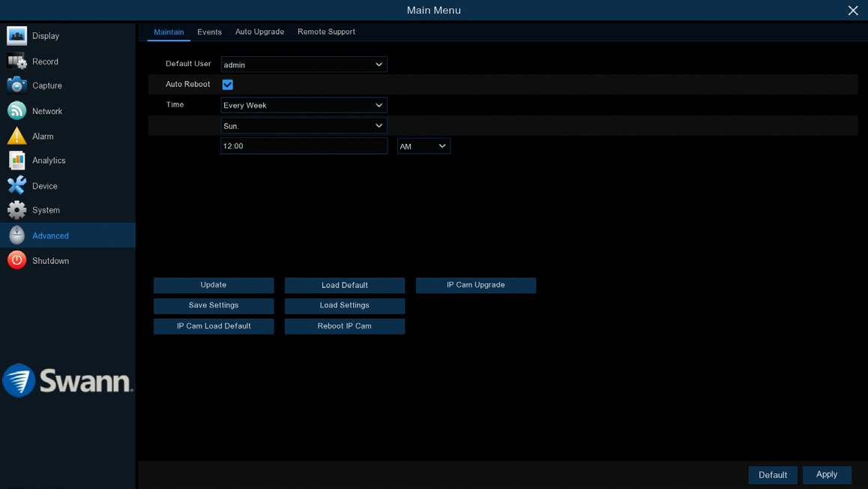The image size is (868, 489).
Task: Disable the Auto Reboot checkbox
Action: 228,85
